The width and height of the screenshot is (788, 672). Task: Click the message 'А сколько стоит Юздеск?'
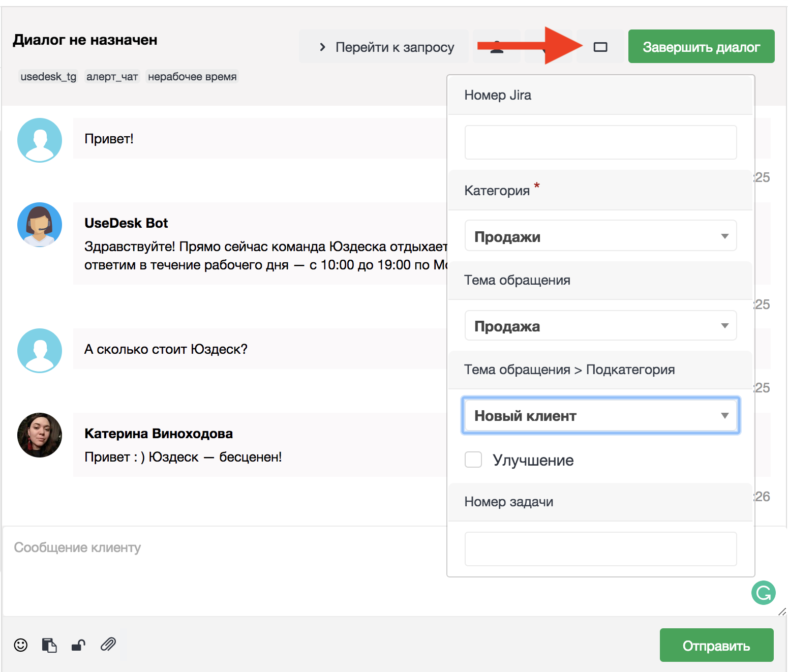[x=166, y=349]
